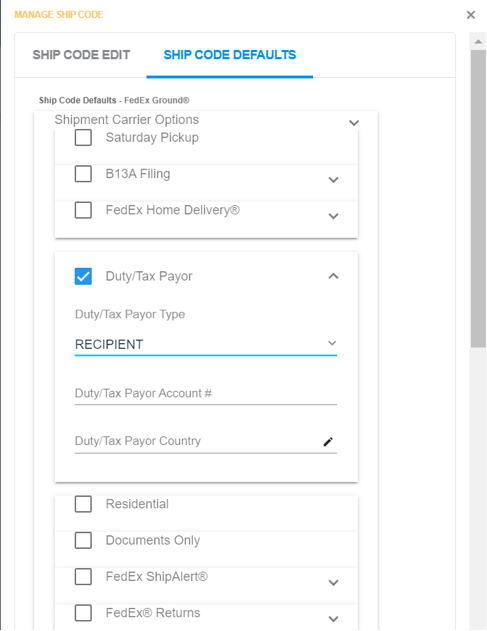
Task: Select the Ship Code Defaults tab
Action: tap(230, 55)
